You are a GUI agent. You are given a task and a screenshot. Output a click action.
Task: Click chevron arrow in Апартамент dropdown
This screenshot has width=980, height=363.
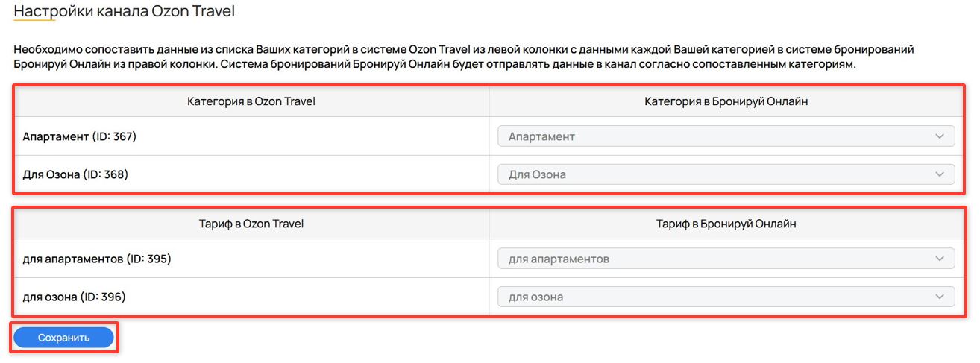939,136
